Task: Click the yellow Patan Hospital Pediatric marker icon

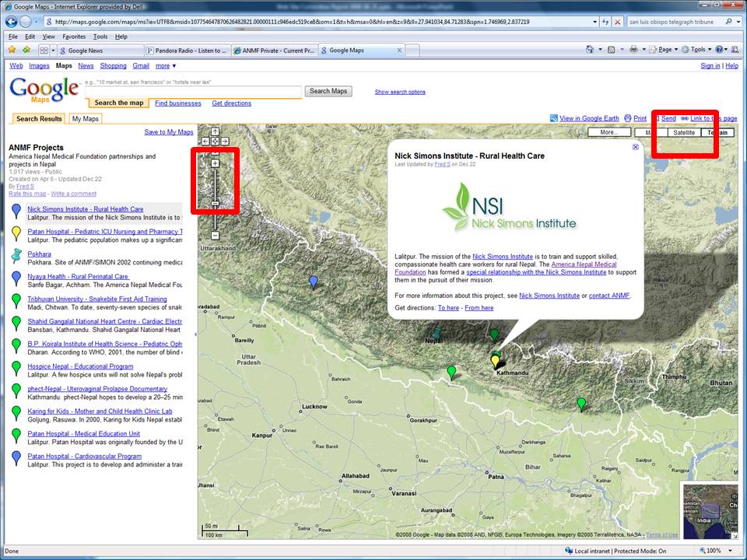Action: click(16, 233)
